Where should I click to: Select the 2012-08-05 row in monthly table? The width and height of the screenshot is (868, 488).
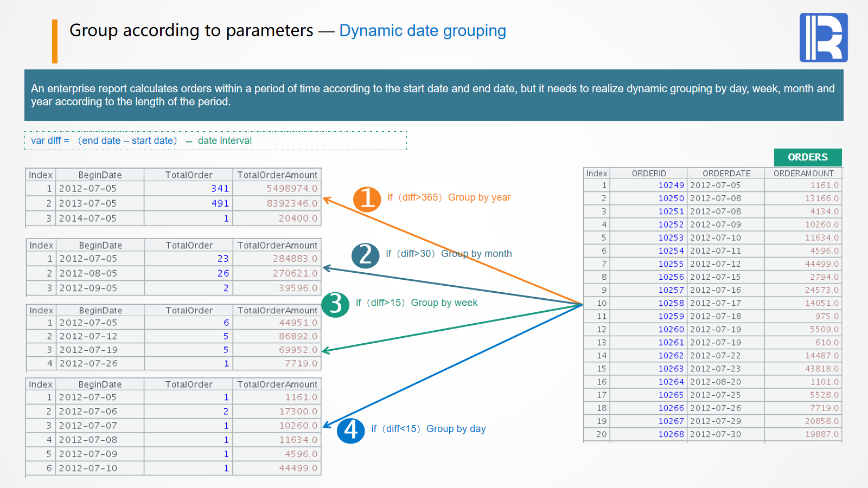coord(88,273)
